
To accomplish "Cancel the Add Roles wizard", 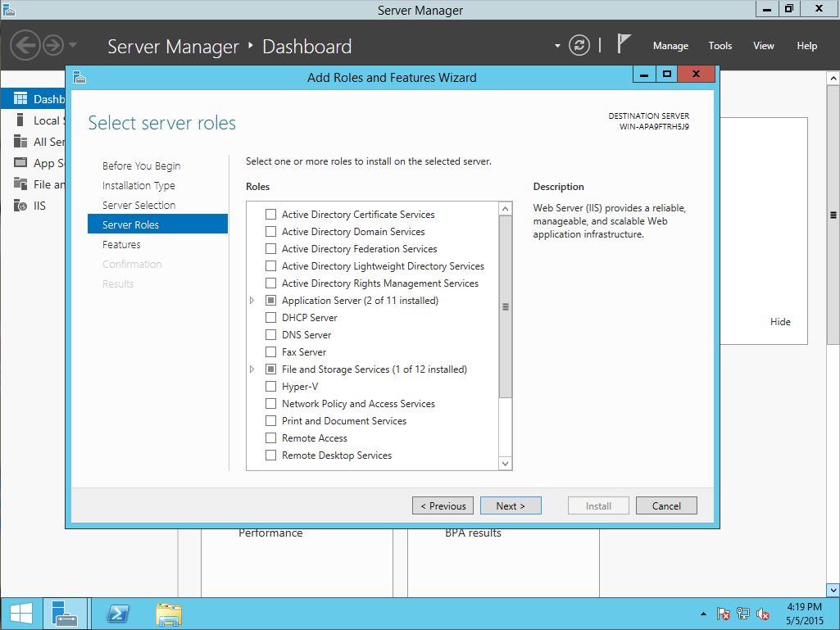I will click(666, 505).
